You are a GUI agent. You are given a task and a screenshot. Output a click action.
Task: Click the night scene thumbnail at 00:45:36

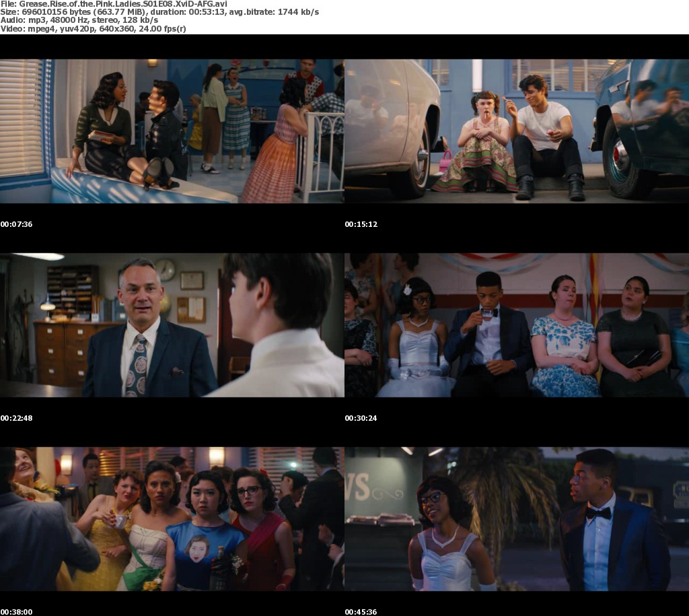pyautogui.click(x=516, y=518)
